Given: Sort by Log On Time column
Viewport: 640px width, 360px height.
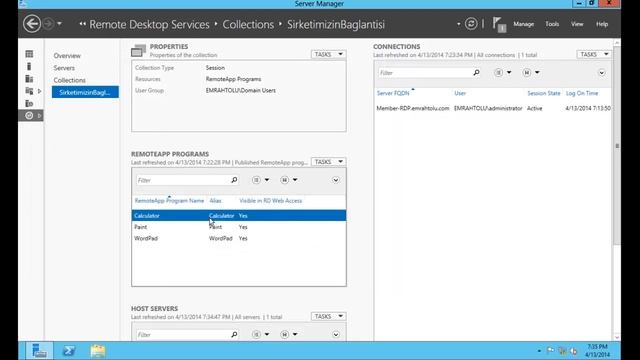Looking at the screenshot, I should coord(582,93).
